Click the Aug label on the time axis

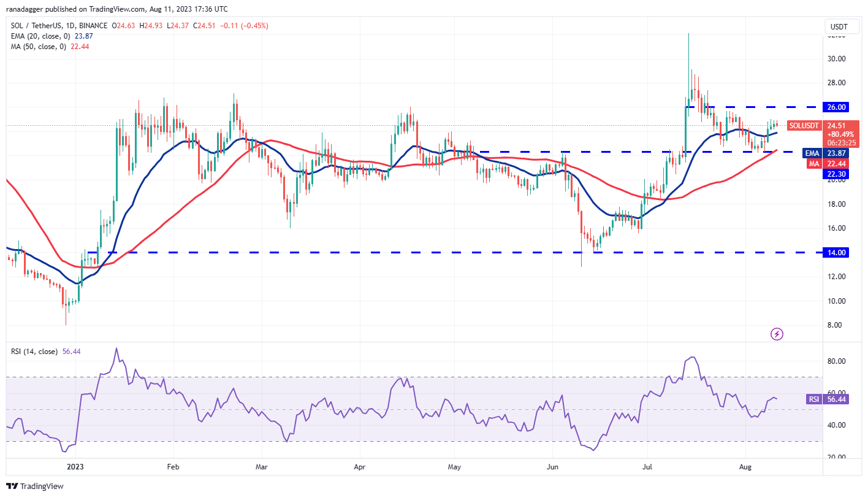pyautogui.click(x=745, y=467)
